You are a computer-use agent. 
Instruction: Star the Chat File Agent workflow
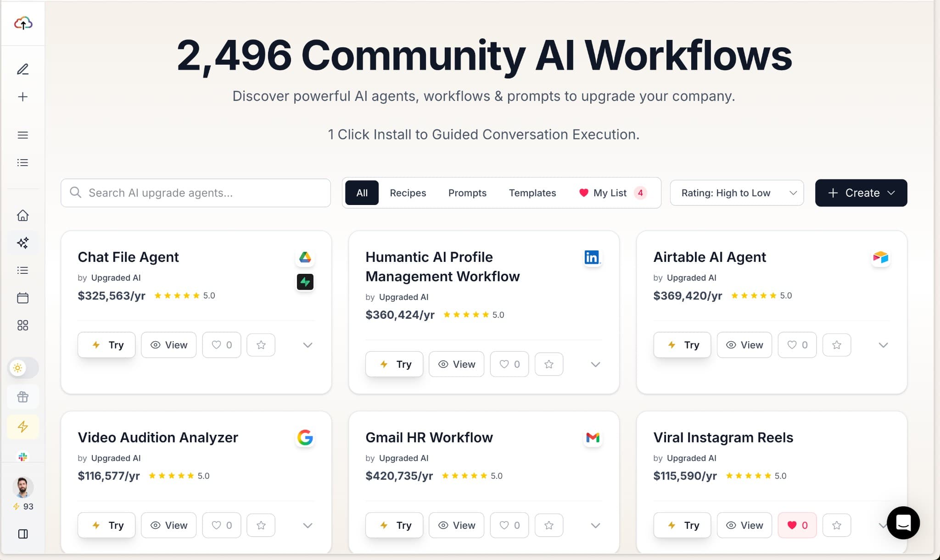pos(261,345)
